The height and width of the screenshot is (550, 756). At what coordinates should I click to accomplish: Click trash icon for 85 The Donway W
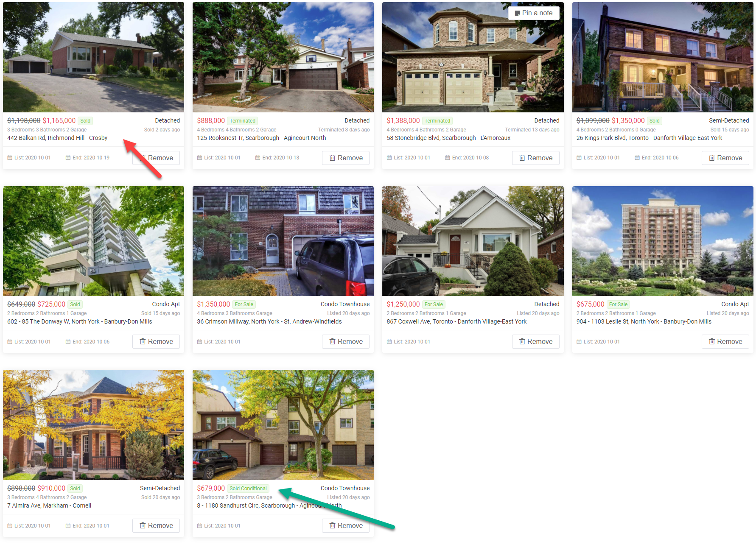pyautogui.click(x=143, y=341)
